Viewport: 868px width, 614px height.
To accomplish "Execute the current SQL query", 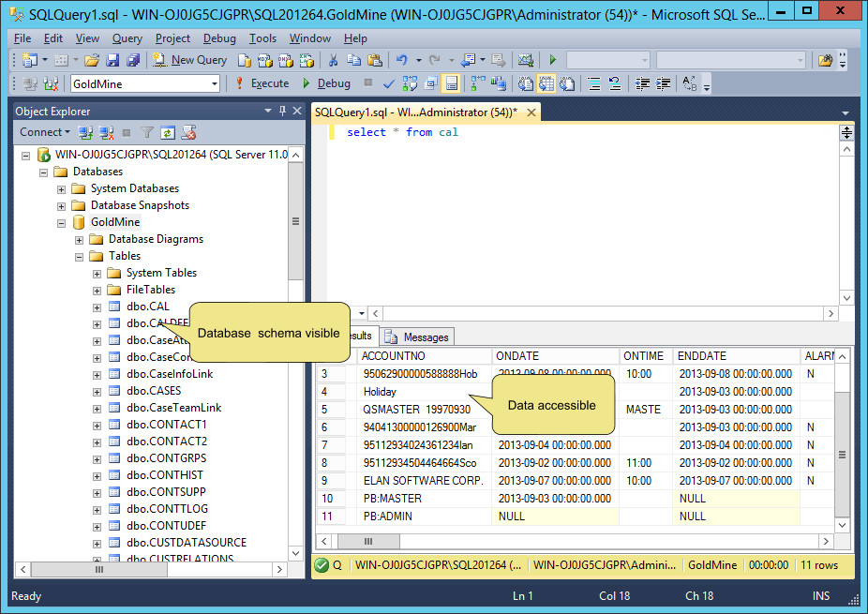I will 262,83.
